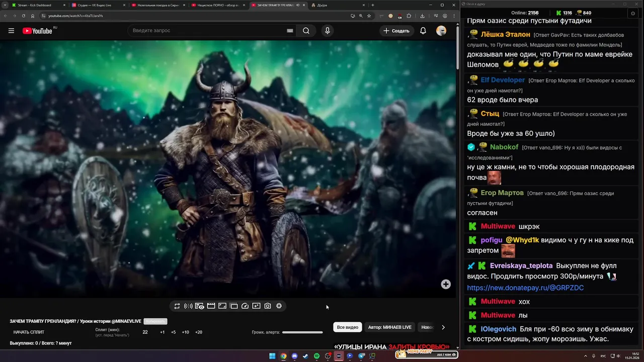Click the round plus button on the video
Image resolution: width=644 pixels, height=362 pixels.
[446, 284]
